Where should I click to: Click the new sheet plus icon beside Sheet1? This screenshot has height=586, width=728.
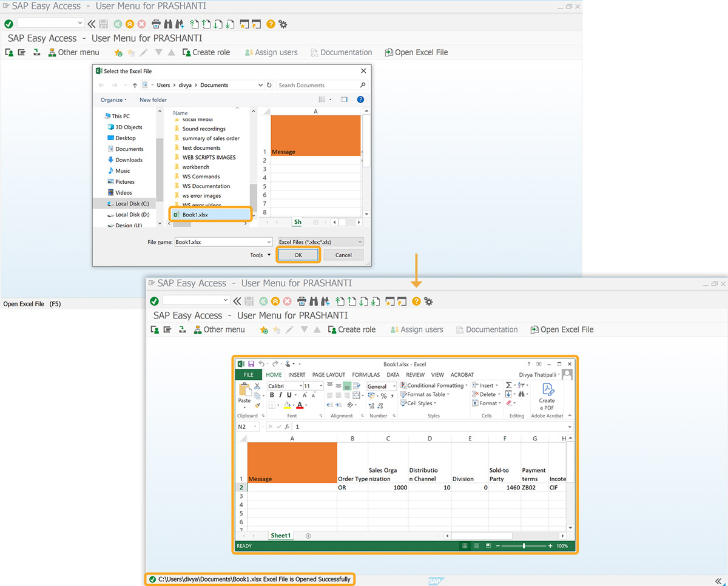tap(308, 536)
